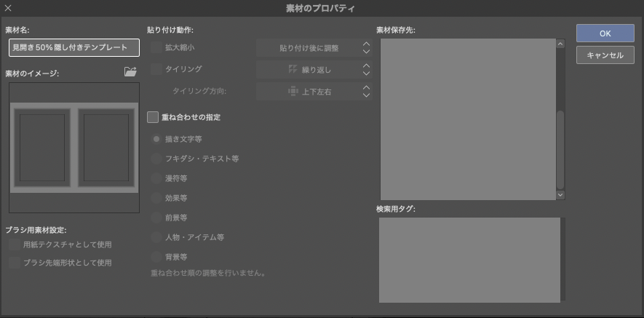Click the OK button
This screenshot has height=318, width=644.
click(x=605, y=33)
